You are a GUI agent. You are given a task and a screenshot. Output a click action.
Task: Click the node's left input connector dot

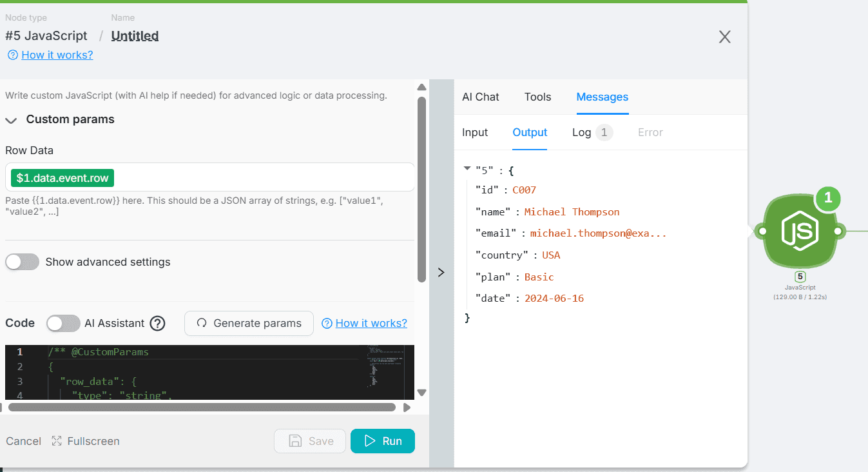[762, 231]
